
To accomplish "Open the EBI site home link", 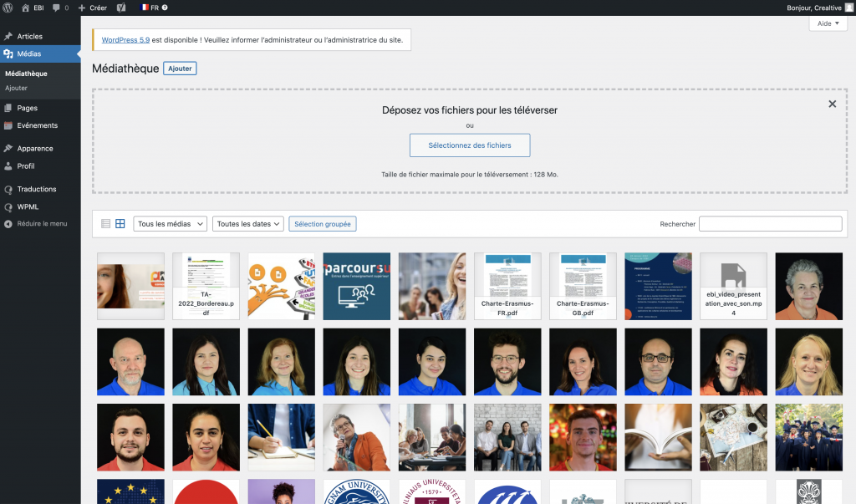I will tap(33, 8).
